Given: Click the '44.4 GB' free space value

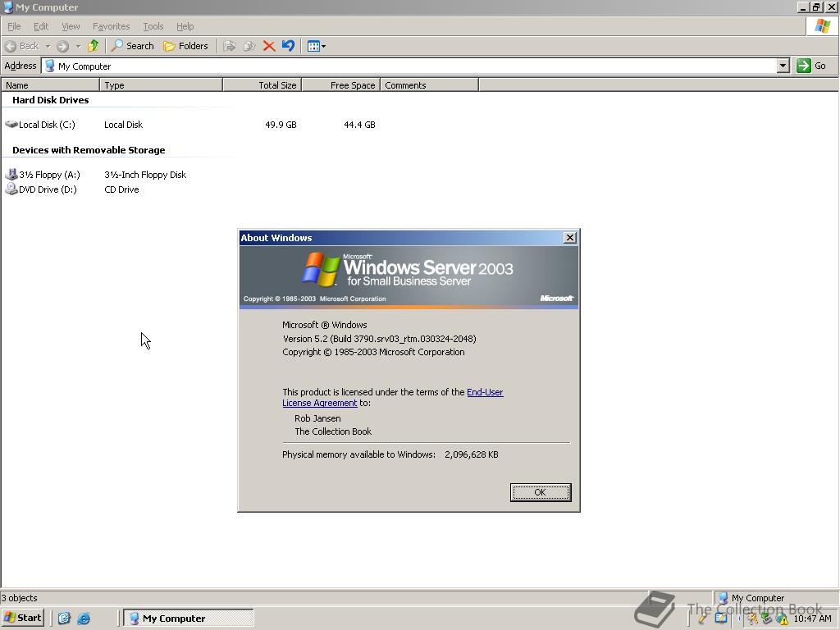Looking at the screenshot, I should pyautogui.click(x=359, y=125).
